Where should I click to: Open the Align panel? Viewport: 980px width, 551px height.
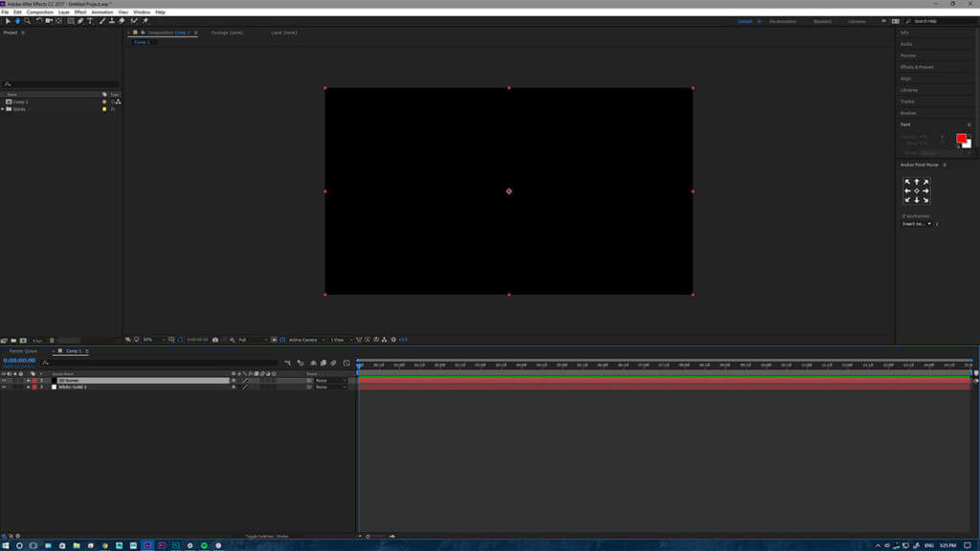point(905,78)
